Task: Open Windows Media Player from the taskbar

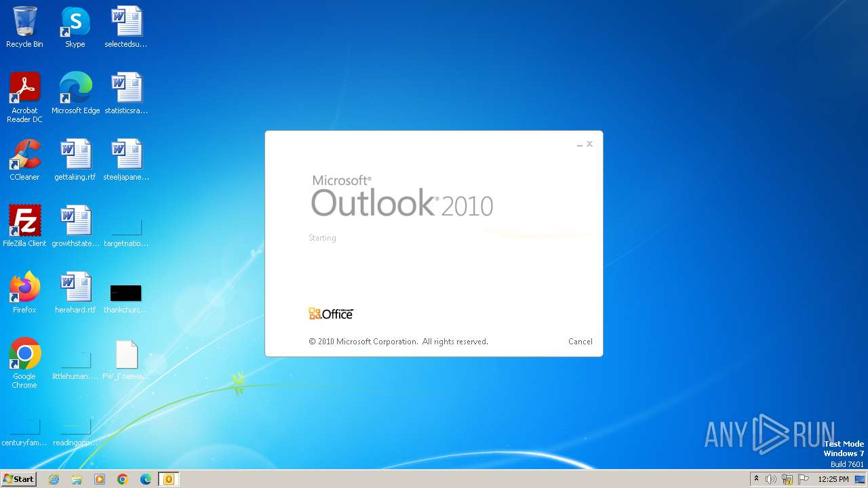Action: click(x=100, y=479)
